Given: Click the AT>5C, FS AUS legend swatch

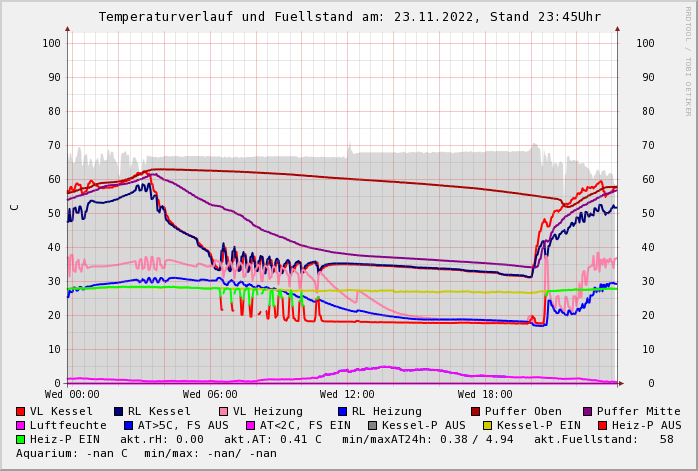Looking at the screenshot, I should click(128, 425).
